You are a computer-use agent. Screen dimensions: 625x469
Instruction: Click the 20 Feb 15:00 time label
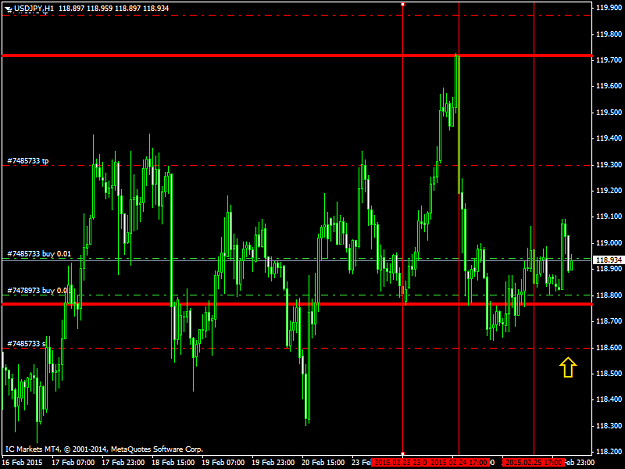pyautogui.click(x=323, y=463)
